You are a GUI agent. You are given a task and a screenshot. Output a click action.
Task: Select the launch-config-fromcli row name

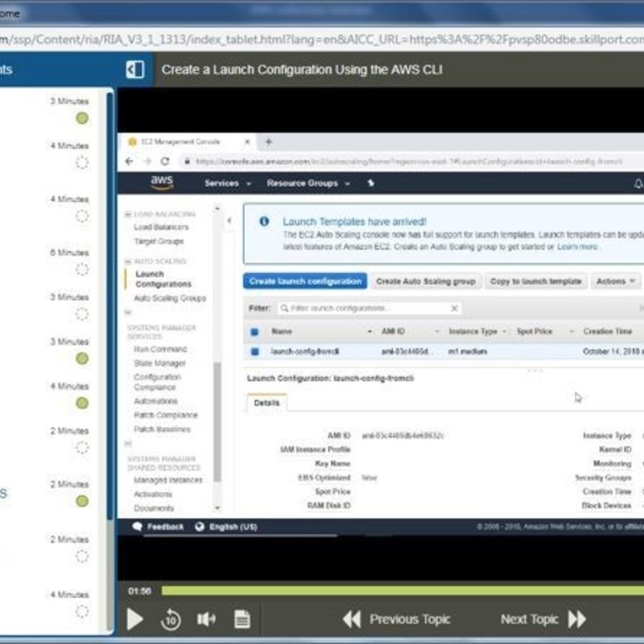tap(305, 352)
